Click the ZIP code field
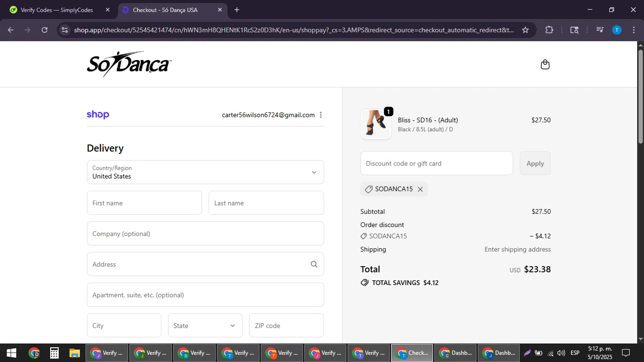644x362 pixels. [286, 325]
